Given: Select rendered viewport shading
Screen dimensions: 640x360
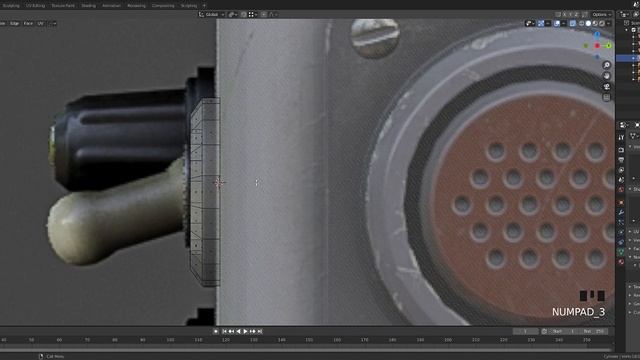Looking at the screenshot, I should tap(602, 23).
